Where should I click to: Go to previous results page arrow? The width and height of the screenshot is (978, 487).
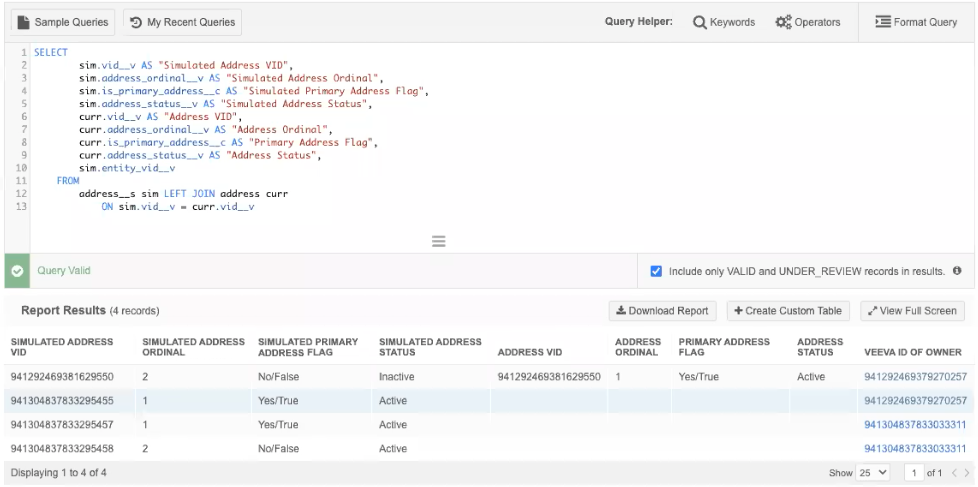[953, 472]
